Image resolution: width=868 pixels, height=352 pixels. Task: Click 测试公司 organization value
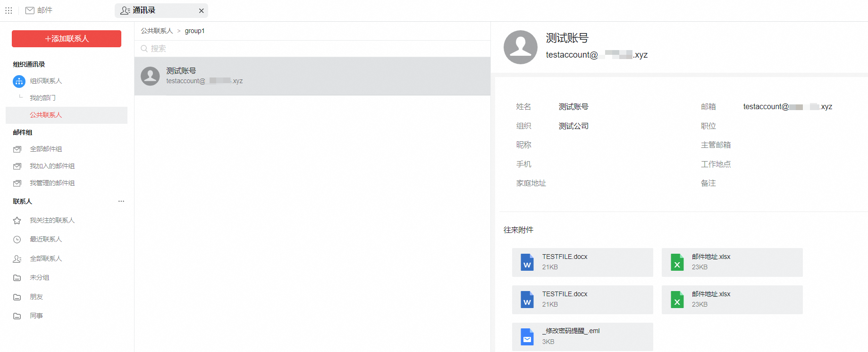pyautogui.click(x=573, y=126)
